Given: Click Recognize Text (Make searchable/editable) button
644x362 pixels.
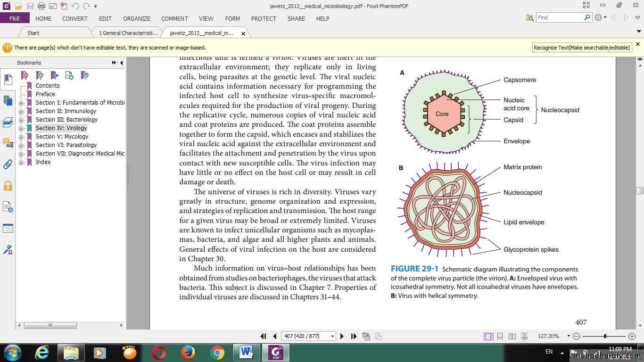Looking at the screenshot, I should 582,48.
